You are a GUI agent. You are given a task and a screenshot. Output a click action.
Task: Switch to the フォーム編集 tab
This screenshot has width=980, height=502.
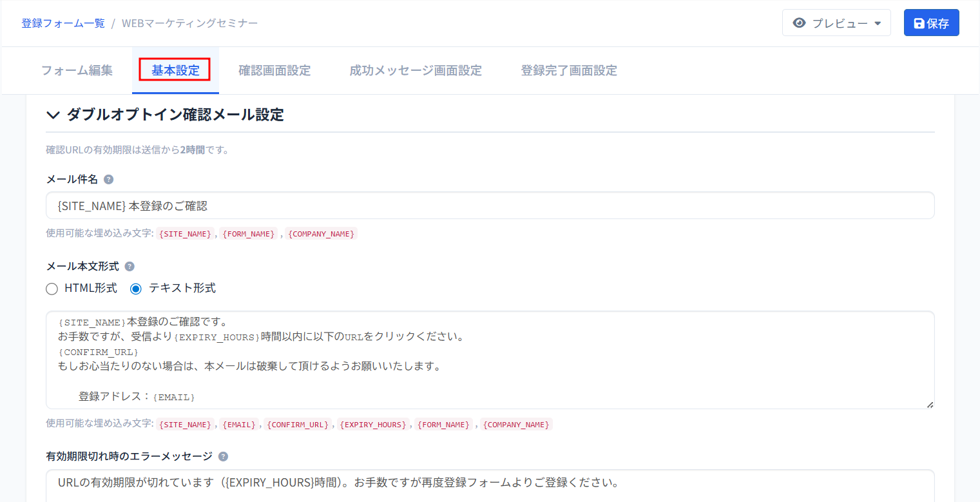[77, 70]
